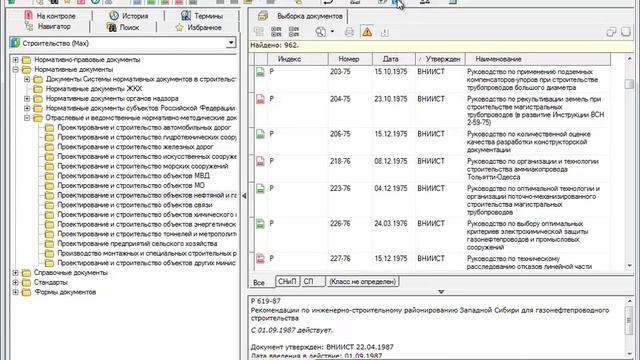Select folder for железных дорог design
640x360 pixels.
[x=135, y=147]
